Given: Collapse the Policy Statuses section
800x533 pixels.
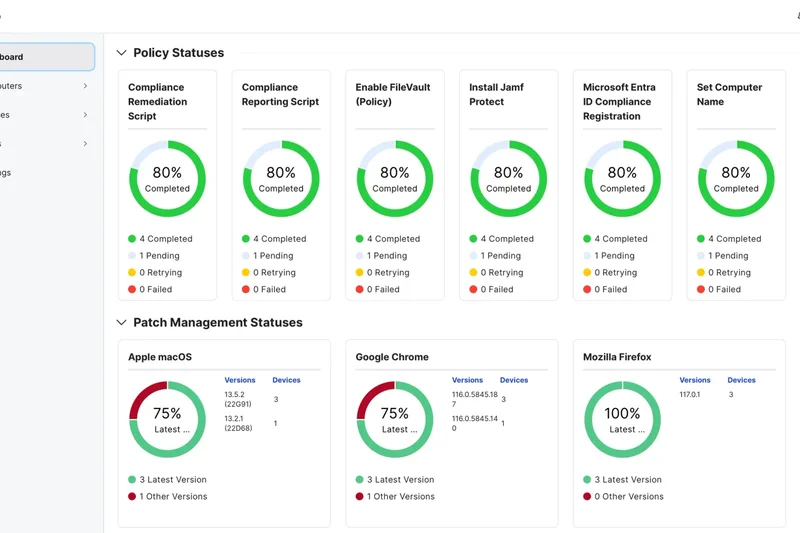Looking at the screenshot, I should [122, 53].
